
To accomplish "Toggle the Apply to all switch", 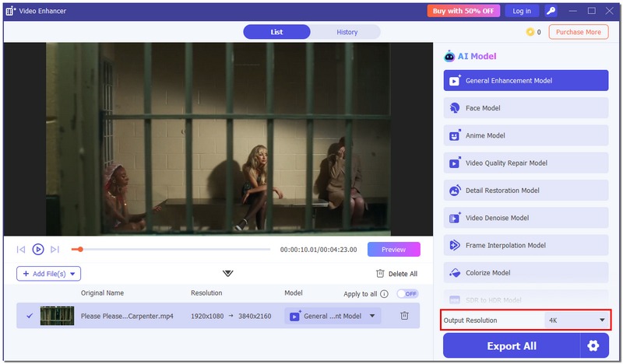I will tap(407, 294).
